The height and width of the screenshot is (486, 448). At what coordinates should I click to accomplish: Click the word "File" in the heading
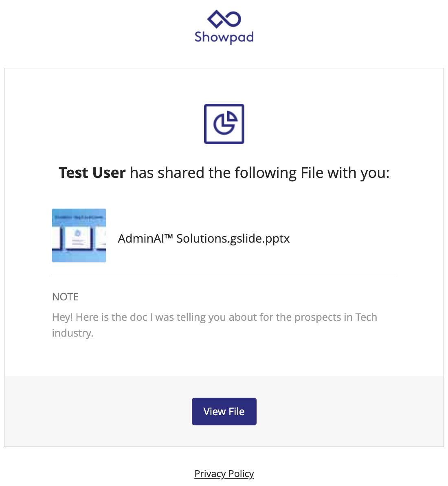click(312, 173)
